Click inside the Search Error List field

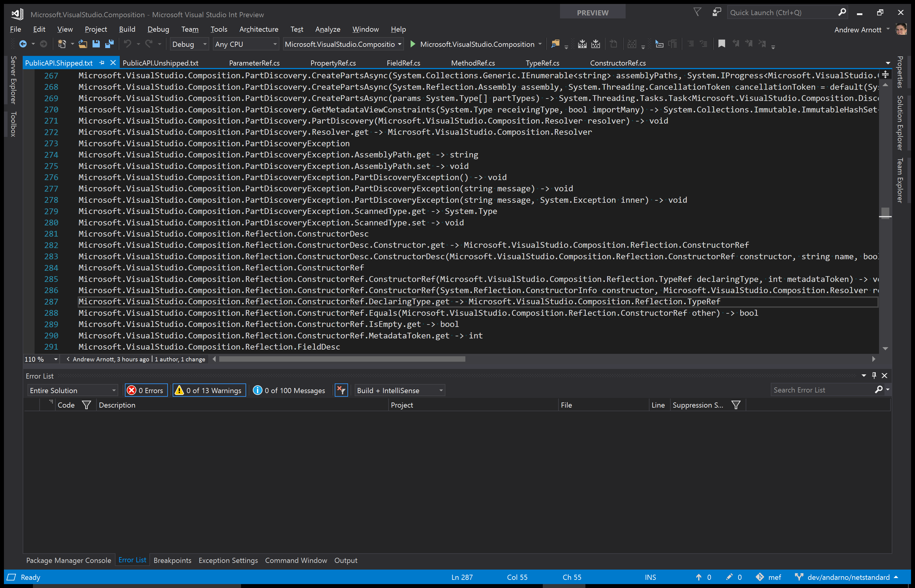pyautogui.click(x=821, y=389)
